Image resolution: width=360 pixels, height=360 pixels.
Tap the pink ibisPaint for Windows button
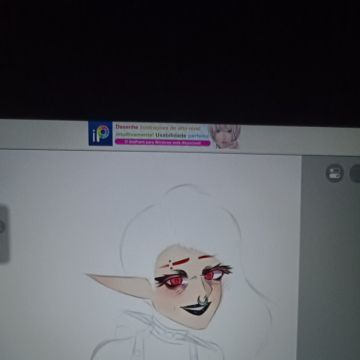point(163,142)
